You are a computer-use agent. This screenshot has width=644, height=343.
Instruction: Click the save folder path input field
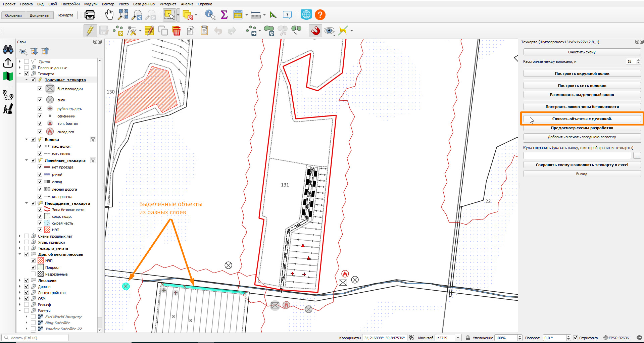pos(577,156)
